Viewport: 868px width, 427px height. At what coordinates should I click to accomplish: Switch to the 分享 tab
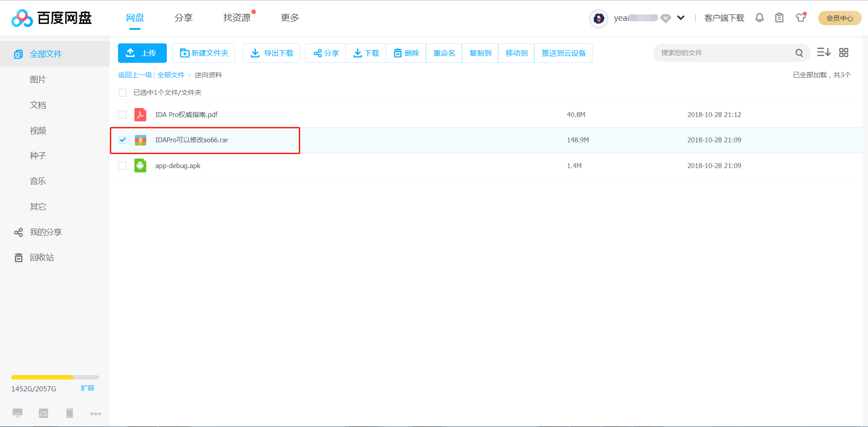pos(184,18)
